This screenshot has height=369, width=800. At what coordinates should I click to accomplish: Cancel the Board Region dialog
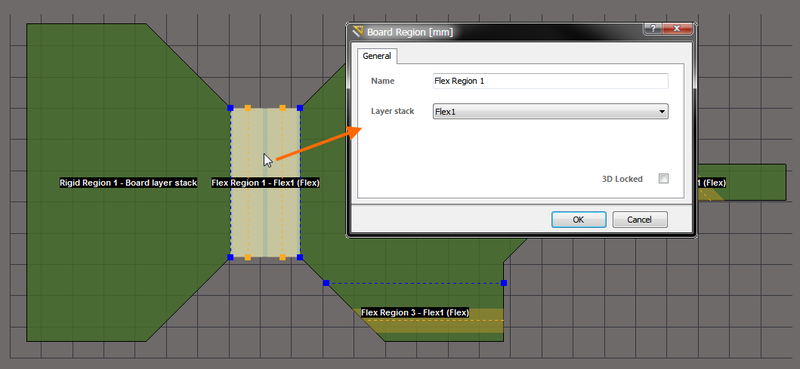click(639, 219)
